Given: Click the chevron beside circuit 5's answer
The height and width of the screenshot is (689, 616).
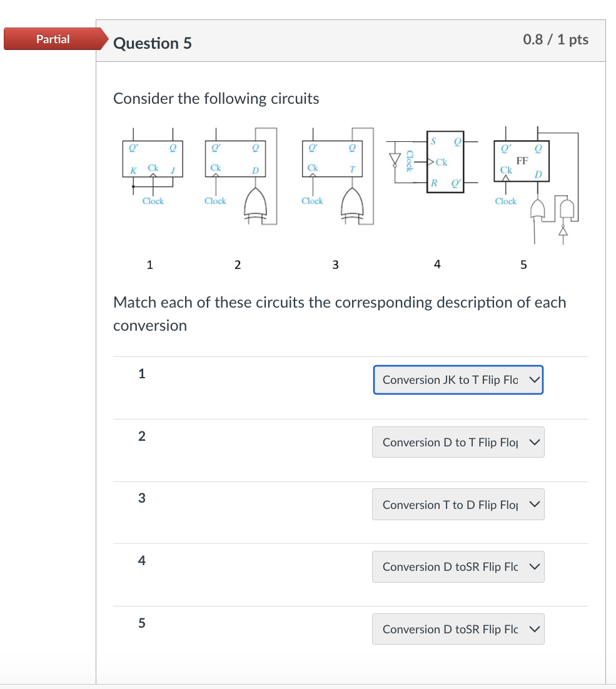Looking at the screenshot, I should click(533, 629).
